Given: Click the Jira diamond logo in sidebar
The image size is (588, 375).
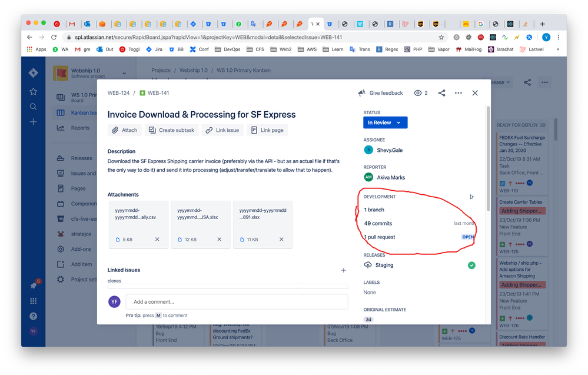Looking at the screenshot, I should coord(34,73).
